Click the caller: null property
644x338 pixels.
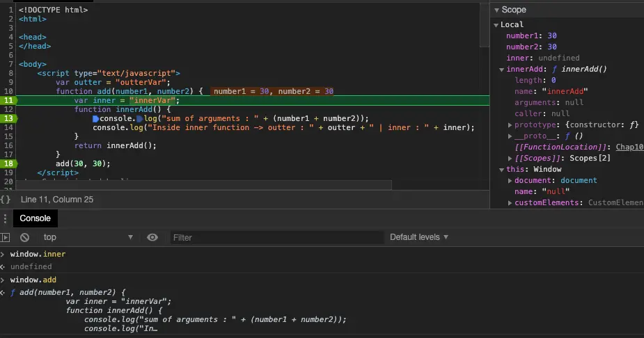coord(542,113)
